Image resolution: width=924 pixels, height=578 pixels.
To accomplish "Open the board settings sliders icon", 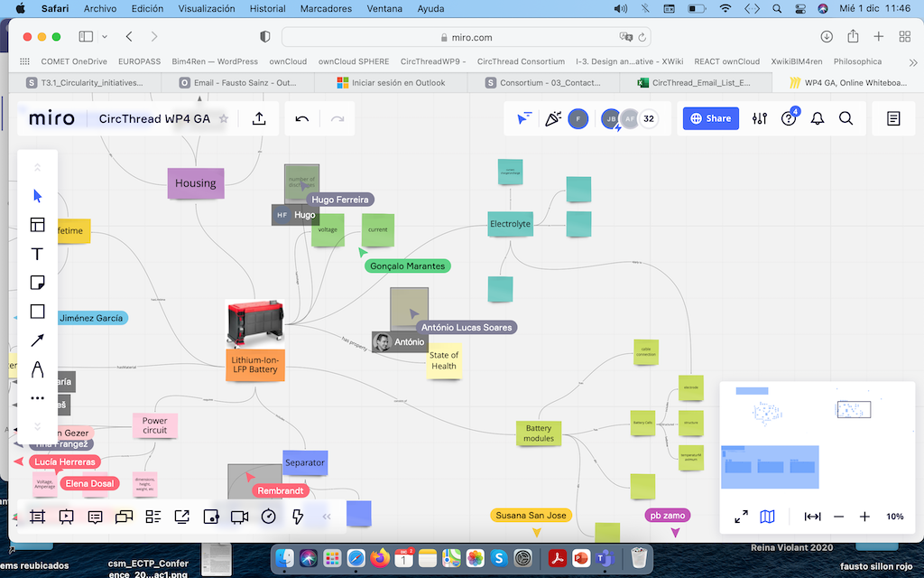I will pyautogui.click(x=760, y=118).
